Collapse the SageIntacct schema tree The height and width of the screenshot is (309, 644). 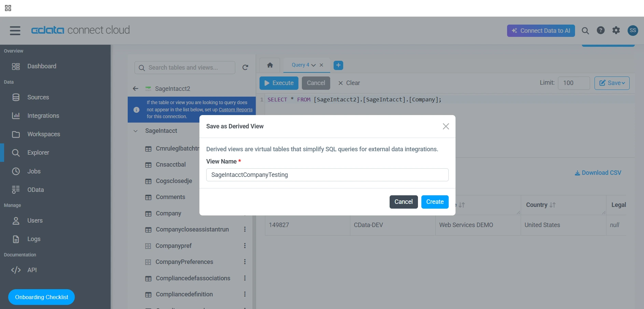tap(136, 131)
